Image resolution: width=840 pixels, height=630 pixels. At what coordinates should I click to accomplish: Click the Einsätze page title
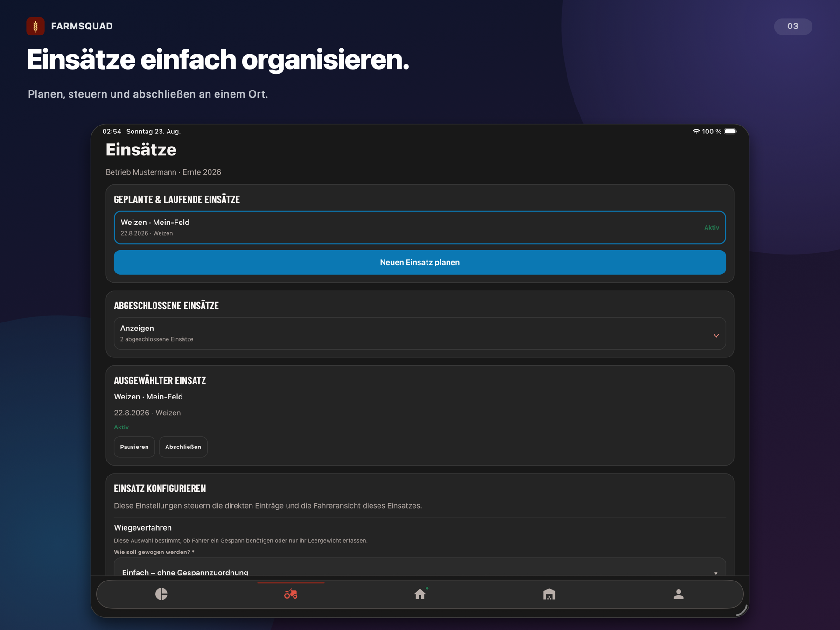coord(141,150)
